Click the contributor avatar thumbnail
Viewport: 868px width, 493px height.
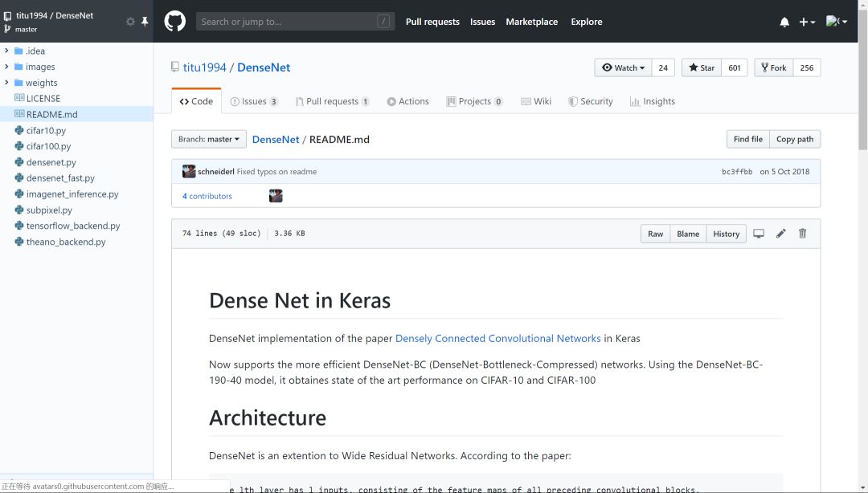coord(276,196)
